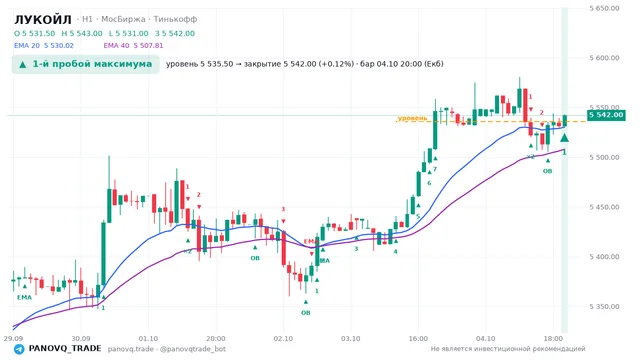Click the Telegram logo icon in footer
Image resolution: width=640 pixels, height=360 pixels.
19,349
